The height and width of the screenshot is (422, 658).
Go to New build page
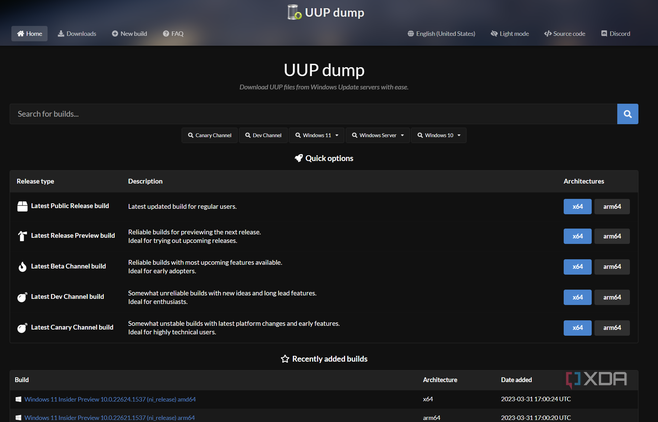pos(129,34)
